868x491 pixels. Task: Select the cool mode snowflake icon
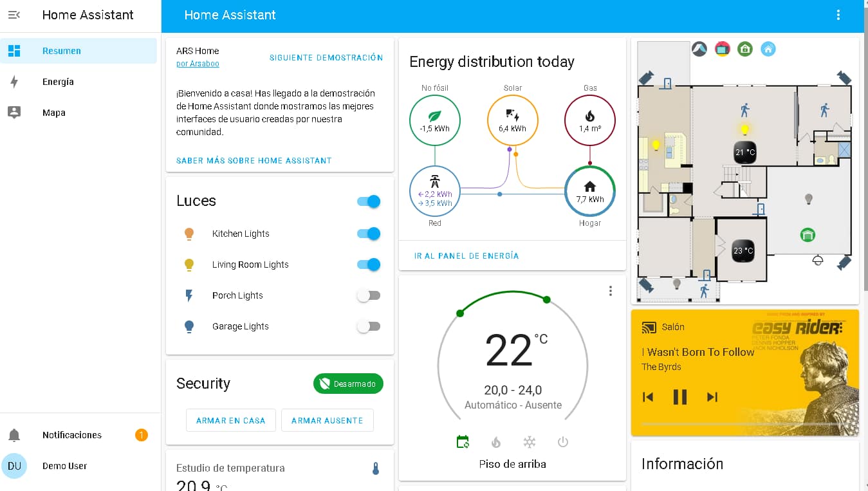[x=530, y=442]
